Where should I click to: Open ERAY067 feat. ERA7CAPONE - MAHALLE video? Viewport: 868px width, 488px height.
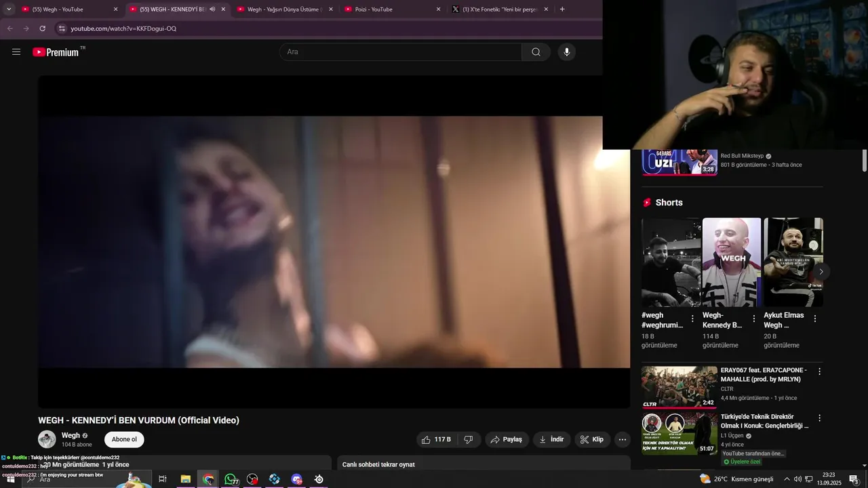point(764,375)
